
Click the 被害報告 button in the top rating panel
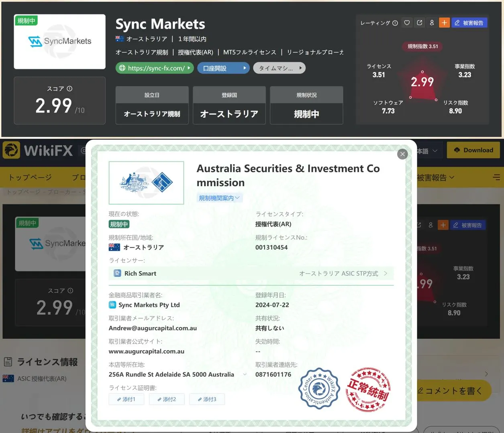[469, 23]
